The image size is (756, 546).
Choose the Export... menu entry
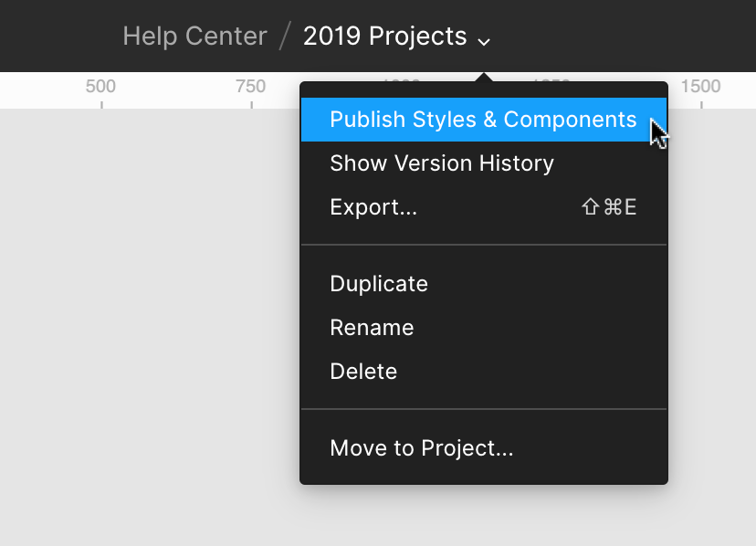coord(373,207)
